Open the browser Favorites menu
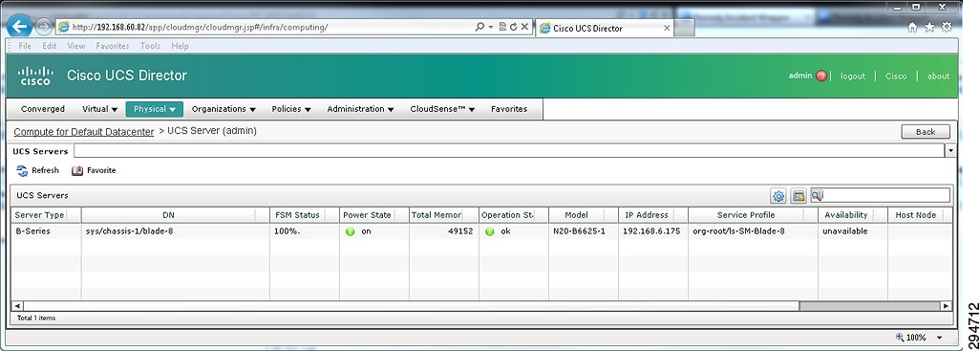The width and height of the screenshot is (980, 351). click(113, 46)
